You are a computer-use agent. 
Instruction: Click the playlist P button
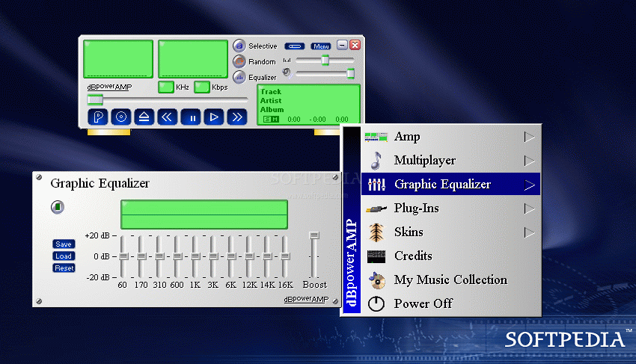tap(98, 117)
